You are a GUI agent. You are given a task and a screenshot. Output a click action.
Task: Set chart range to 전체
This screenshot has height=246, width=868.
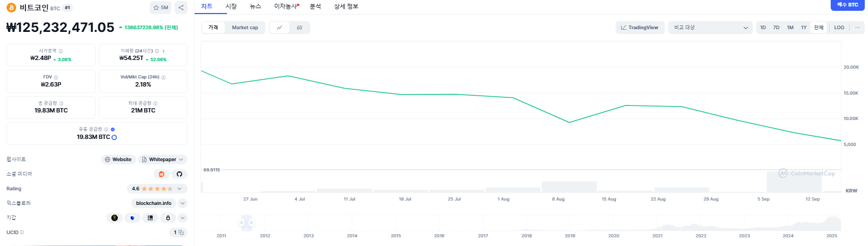pyautogui.click(x=819, y=28)
